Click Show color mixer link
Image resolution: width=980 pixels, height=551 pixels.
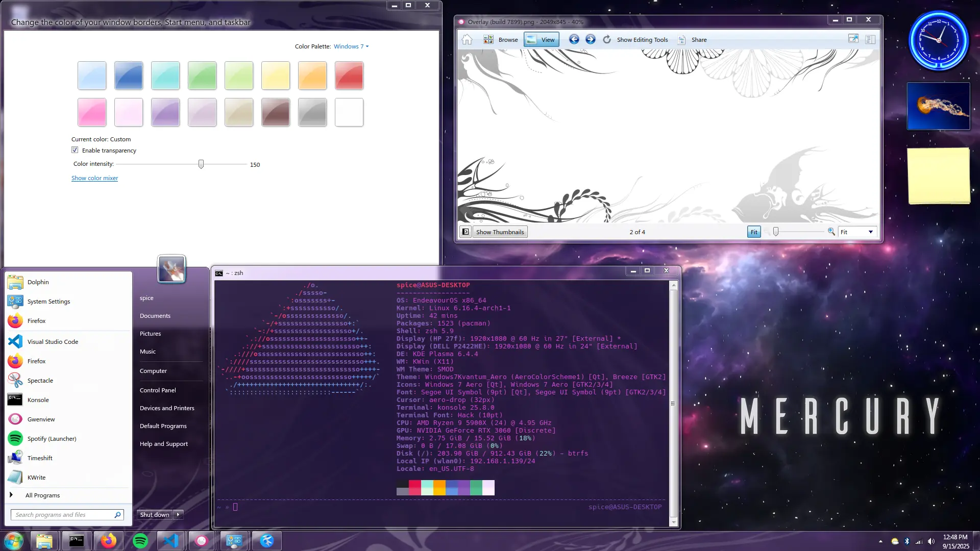94,178
